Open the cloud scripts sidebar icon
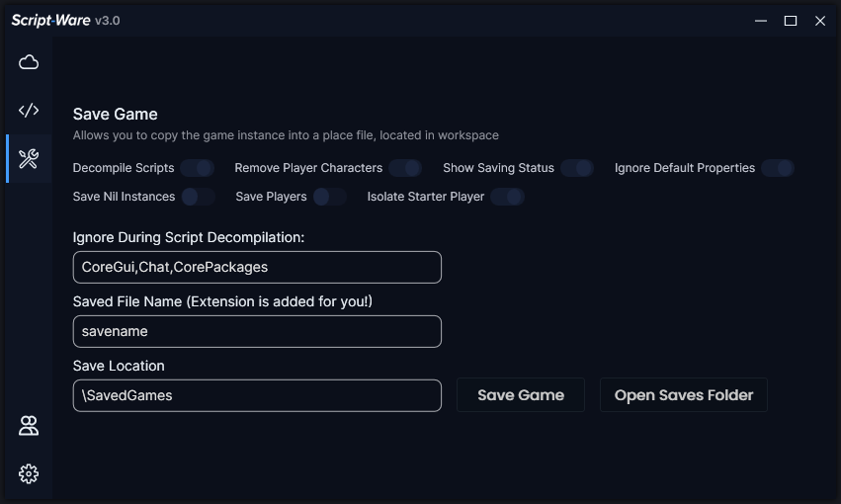This screenshot has width=841, height=504. click(29, 62)
